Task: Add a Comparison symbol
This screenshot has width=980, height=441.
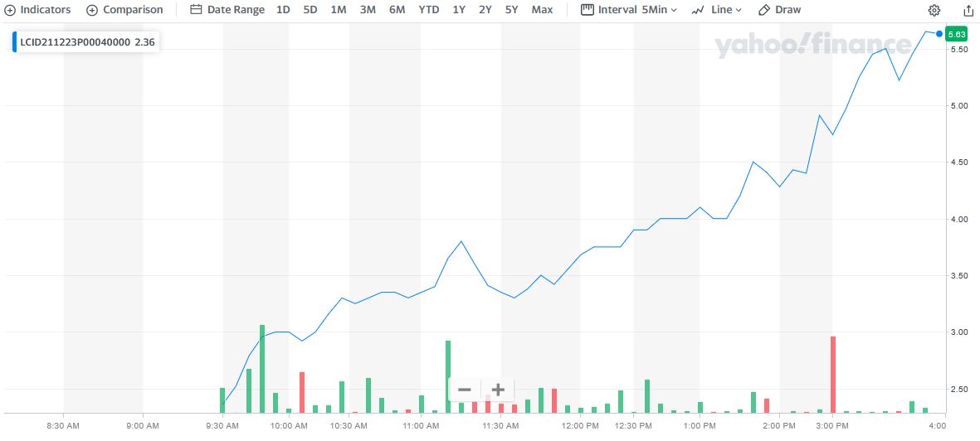Action: point(124,10)
